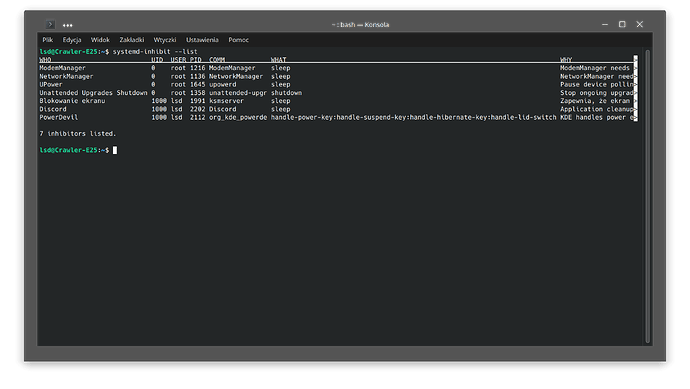Click the terminal app icon in title bar
This screenshot has height=389, width=690.
(x=50, y=25)
